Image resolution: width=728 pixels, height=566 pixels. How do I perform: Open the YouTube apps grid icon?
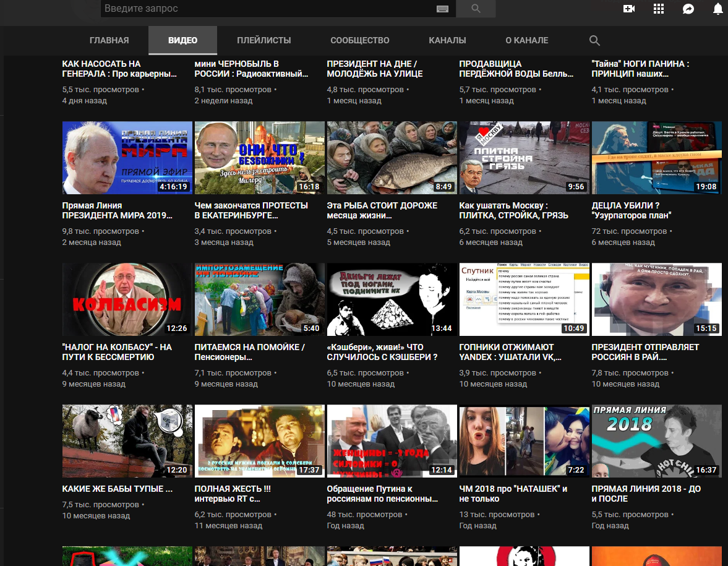click(x=658, y=9)
